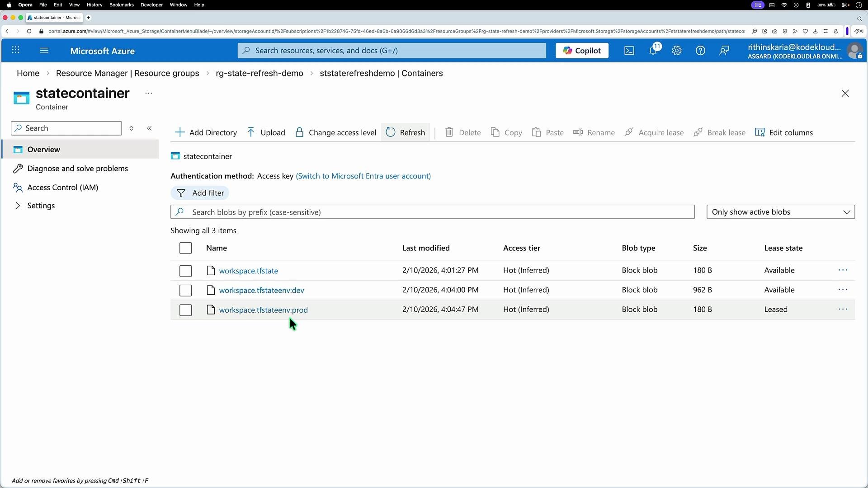Viewport: 868px width, 488px height.
Task: Open the more options ellipsis beside statecontainer title
Action: pyautogui.click(x=148, y=93)
